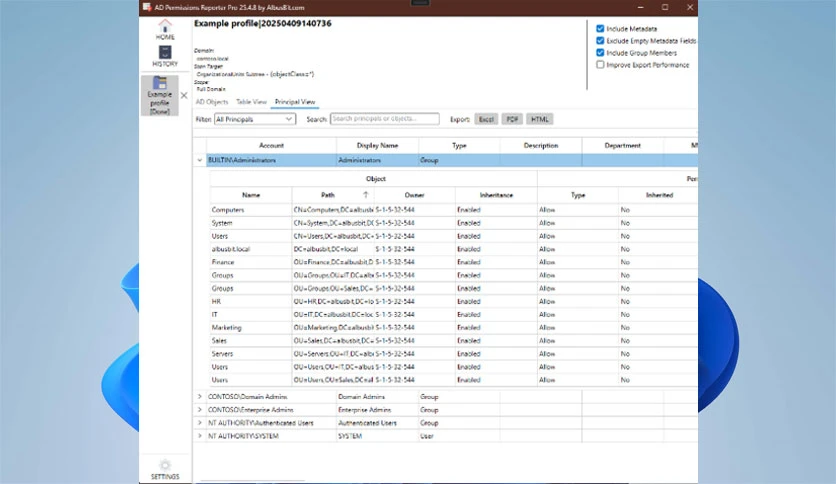Sort by the Inherited column header
The height and width of the screenshot is (484, 836).
[x=660, y=195]
